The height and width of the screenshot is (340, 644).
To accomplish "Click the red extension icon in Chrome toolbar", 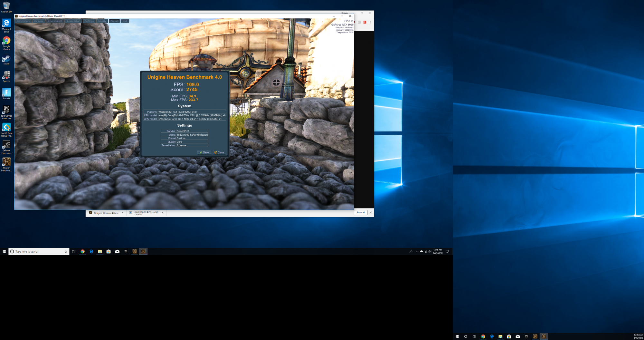I will (x=365, y=22).
